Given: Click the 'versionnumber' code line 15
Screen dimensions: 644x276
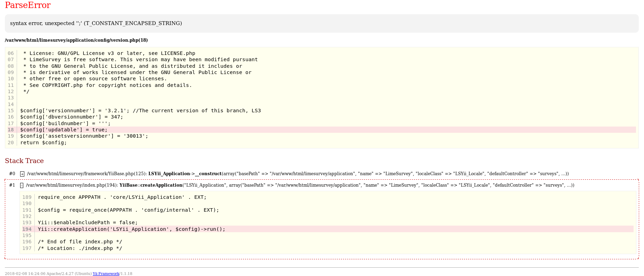Looking at the screenshot, I should [x=140, y=111].
